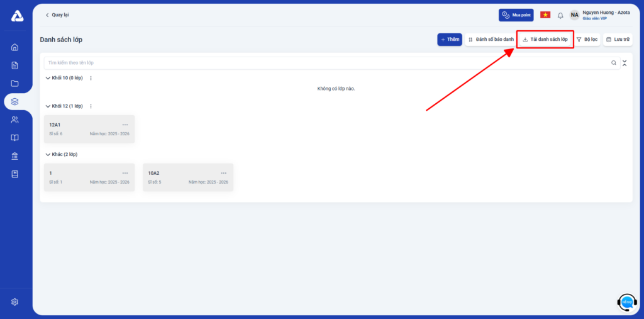644x319 pixels.
Task: Click the Thêm button
Action: (x=450, y=40)
